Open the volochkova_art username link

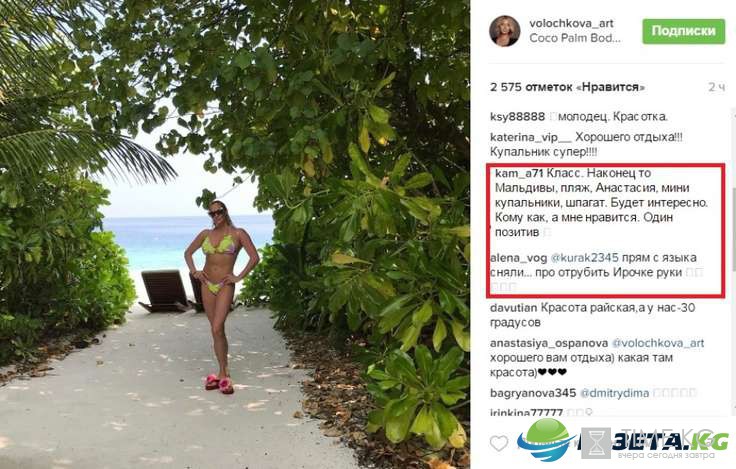[x=571, y=23]
